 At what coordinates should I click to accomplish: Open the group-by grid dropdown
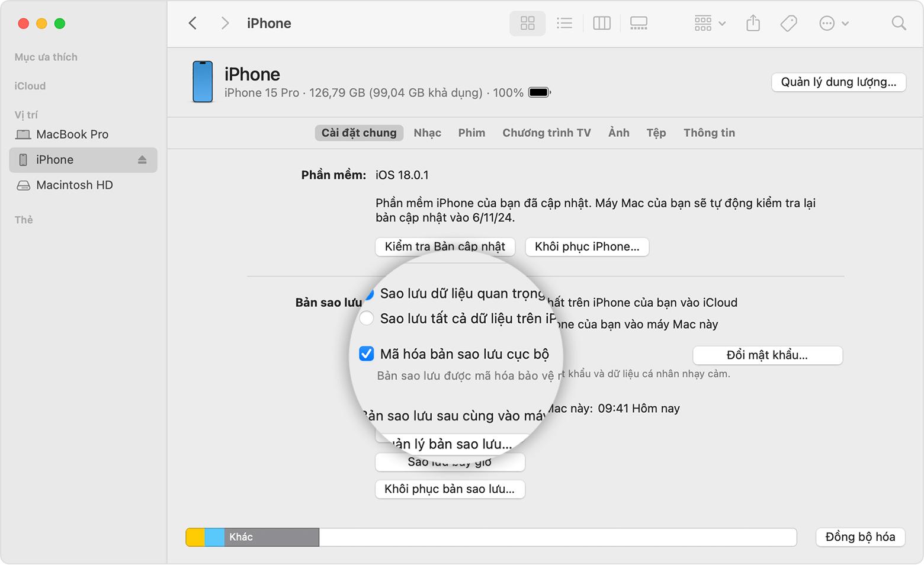(x=710, y=23)
